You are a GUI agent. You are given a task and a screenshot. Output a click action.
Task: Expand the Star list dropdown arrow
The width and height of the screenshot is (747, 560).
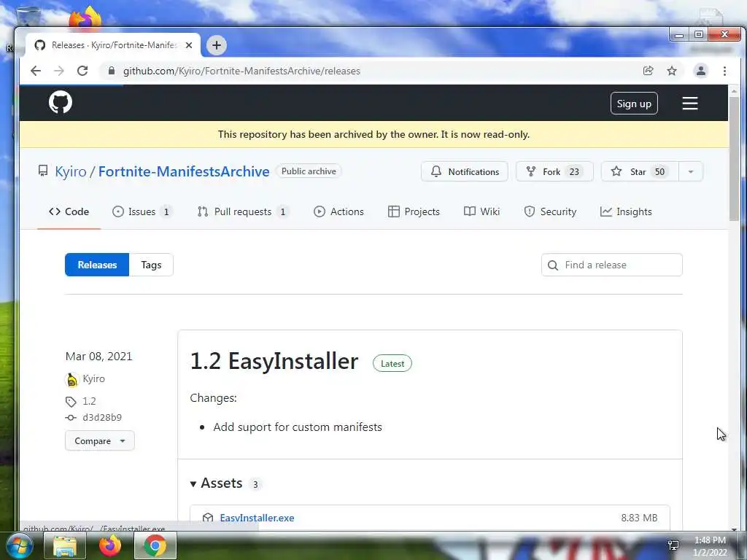click(690, 171)
